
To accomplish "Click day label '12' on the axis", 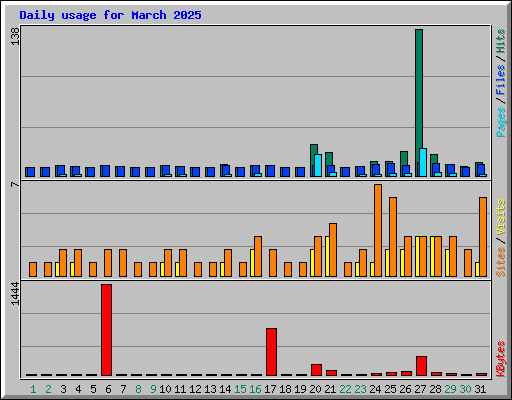I will click(195, 389).
